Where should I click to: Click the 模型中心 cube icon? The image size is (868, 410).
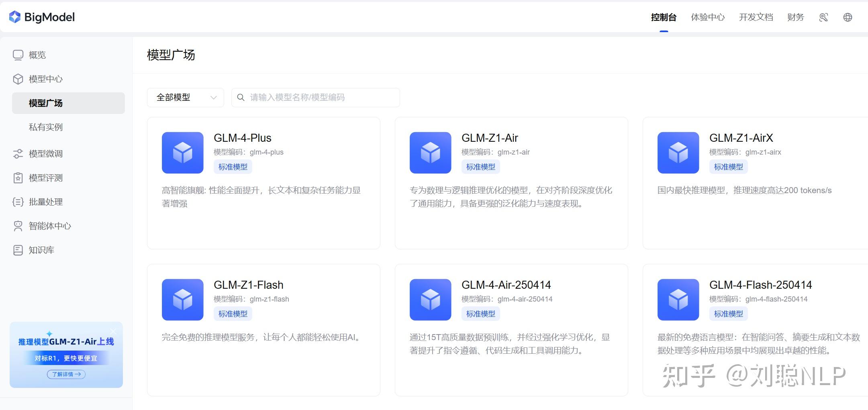pos(18,79)
